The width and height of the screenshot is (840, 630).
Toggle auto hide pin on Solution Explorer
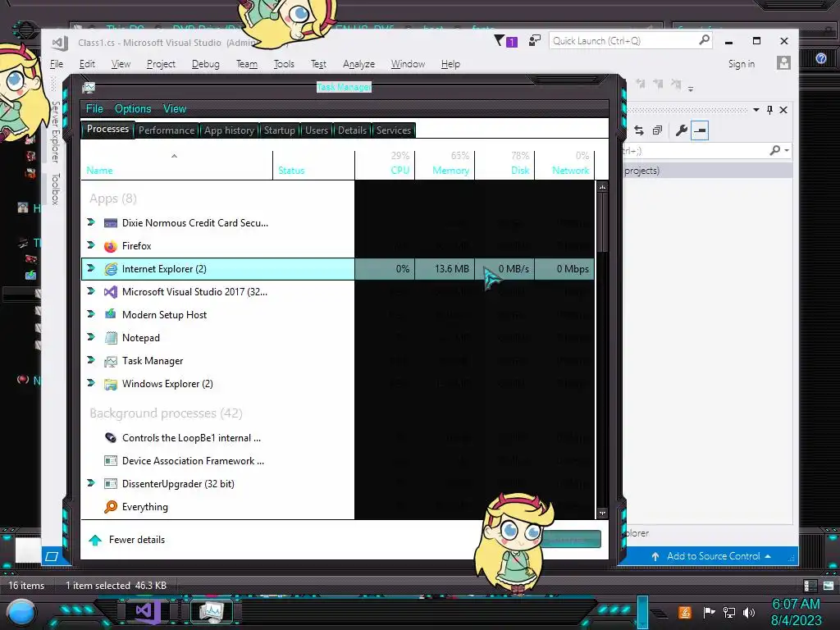point(769,110)
